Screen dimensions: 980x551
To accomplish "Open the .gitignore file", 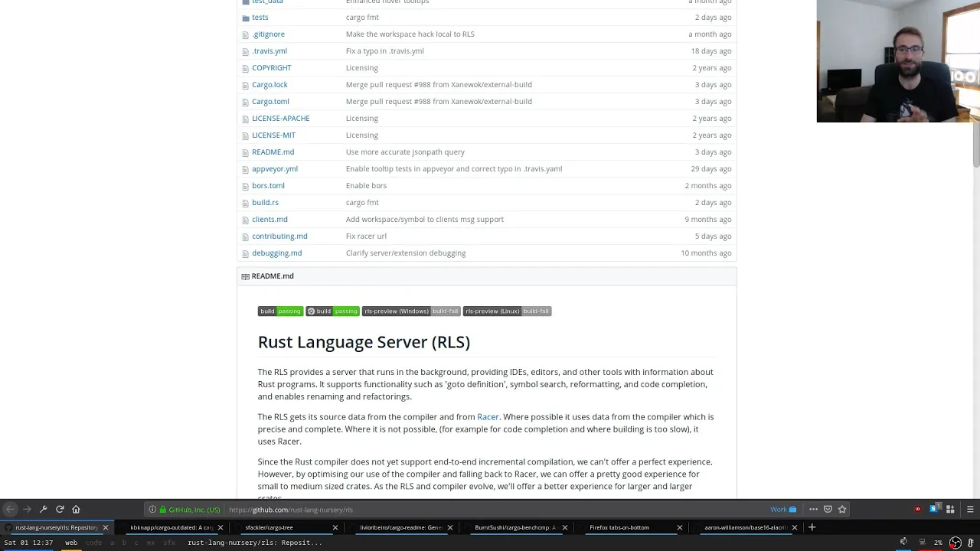I will point(268,34).
